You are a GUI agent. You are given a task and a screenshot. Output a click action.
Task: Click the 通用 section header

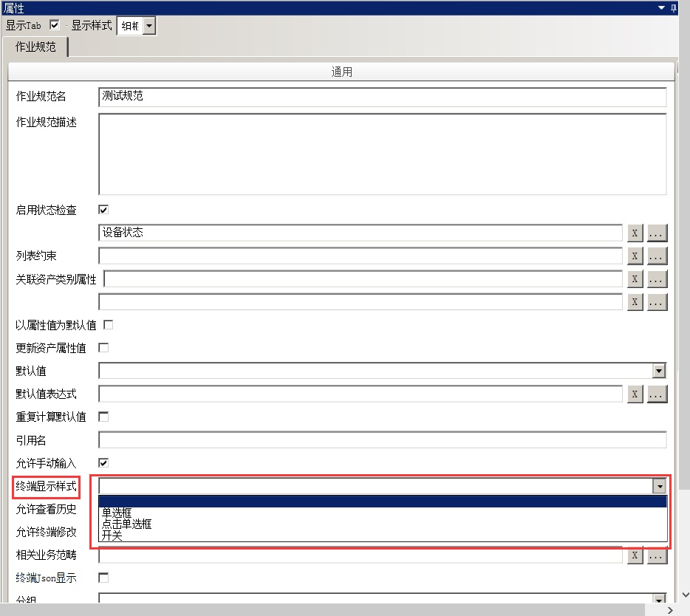pyautogui.click(x=341, y=72)
